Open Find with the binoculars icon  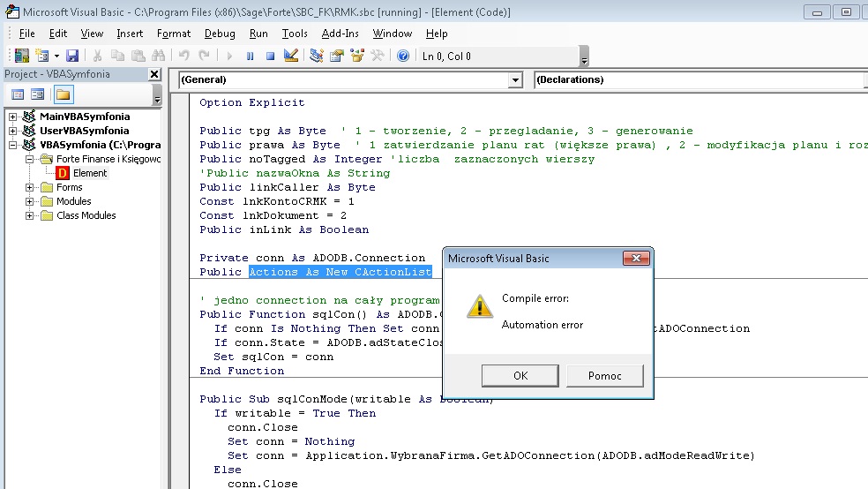[158, 56]
